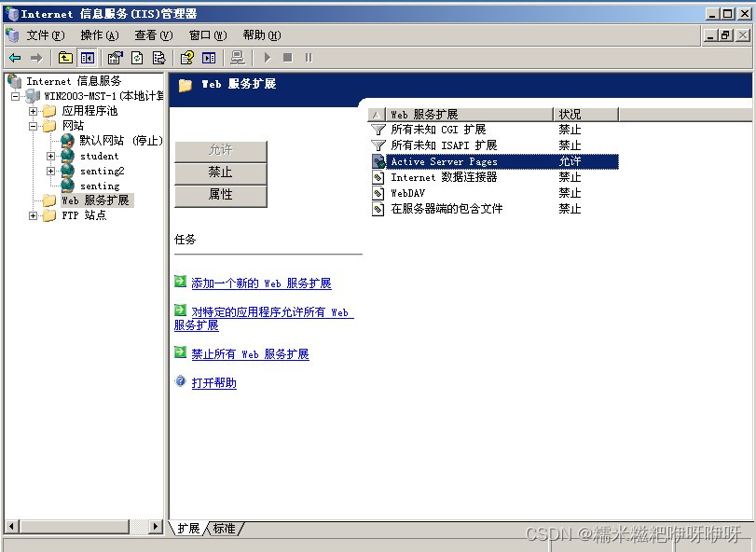This screenshot has width=756, height=552.
Task: Select the Web 服务扩展 tree item
Action: (x=95, y=200)
